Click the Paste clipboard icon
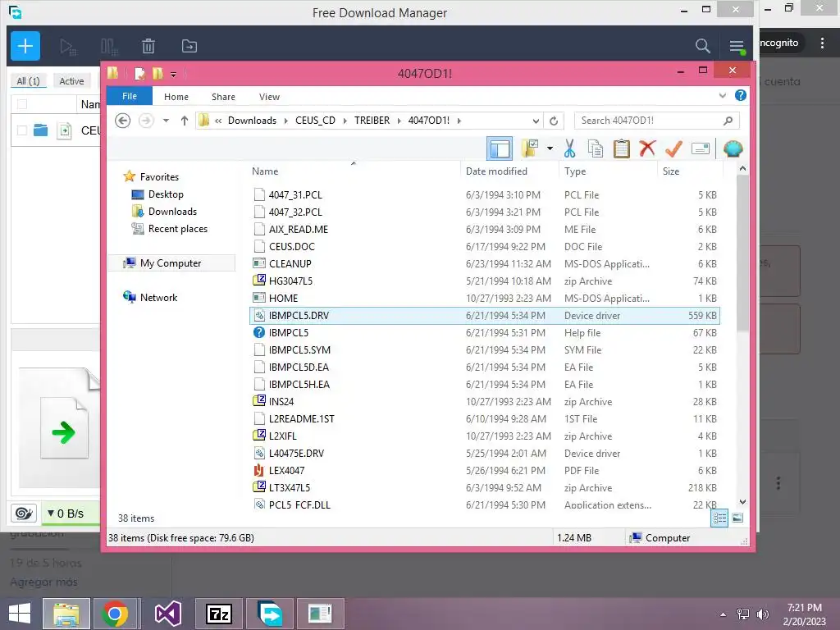Screen dimensions: 840x630 coord(622,148)
